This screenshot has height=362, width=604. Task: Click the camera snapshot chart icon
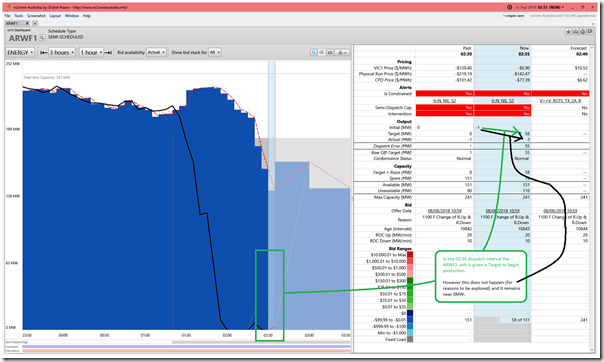point(330,52)
